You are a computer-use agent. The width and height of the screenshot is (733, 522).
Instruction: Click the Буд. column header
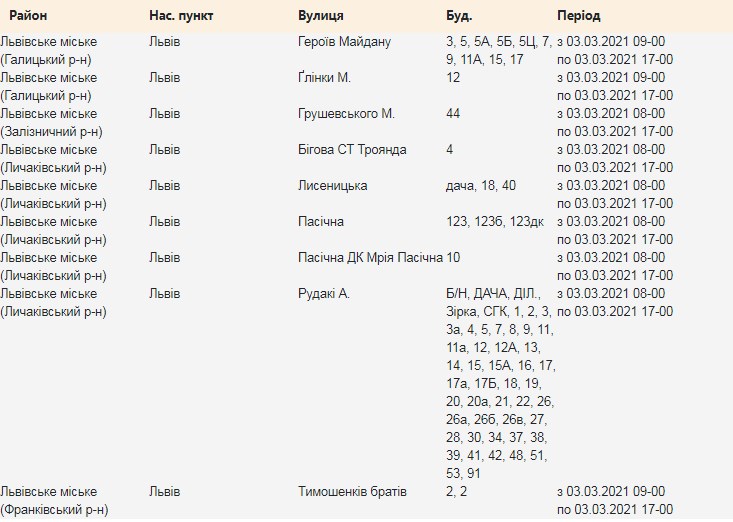[459, 17]
